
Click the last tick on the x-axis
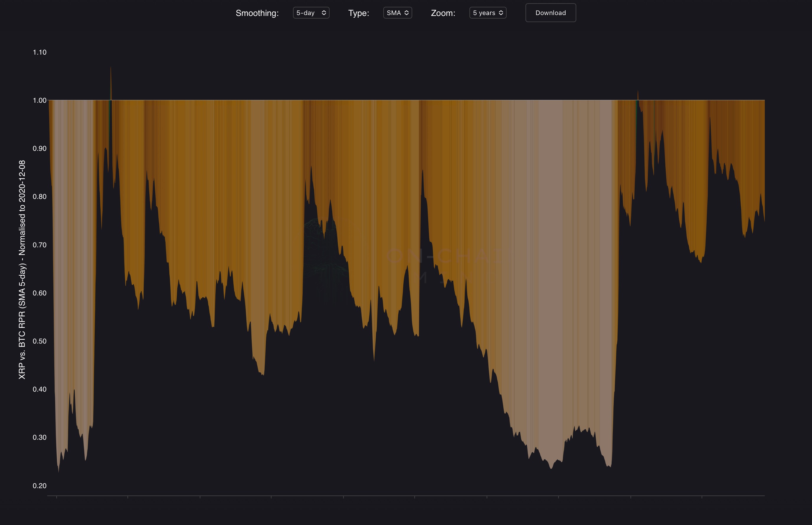coord(702,497)
